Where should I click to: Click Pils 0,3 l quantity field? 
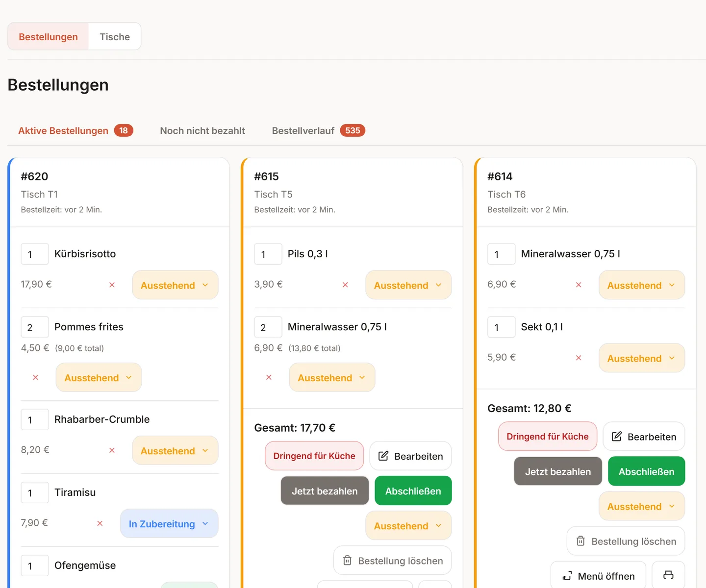[x=268, y=254]
